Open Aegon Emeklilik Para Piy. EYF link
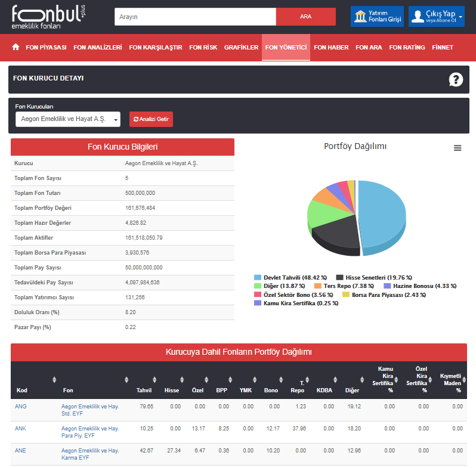The height and width of the screenshot is (468, 476). (90, 432)
